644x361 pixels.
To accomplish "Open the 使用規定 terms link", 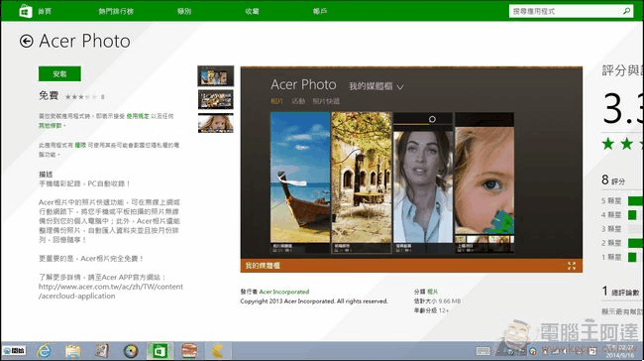I will click(138, 116).
